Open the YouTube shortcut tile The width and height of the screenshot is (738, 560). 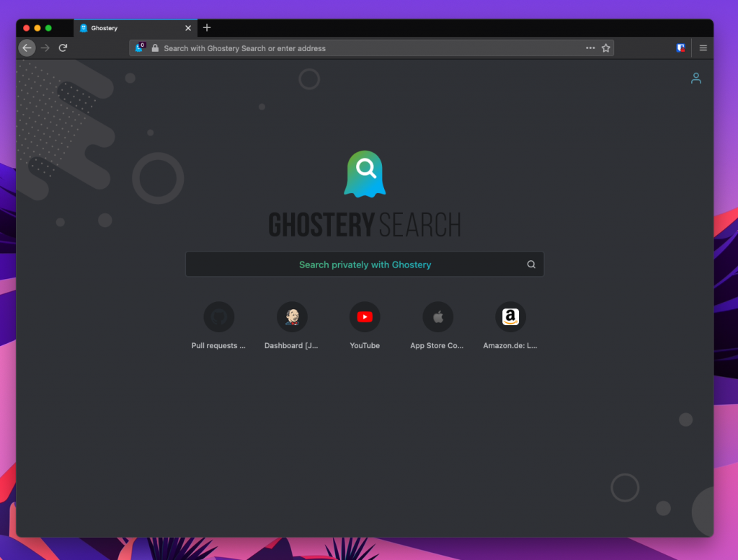(365, 316)
